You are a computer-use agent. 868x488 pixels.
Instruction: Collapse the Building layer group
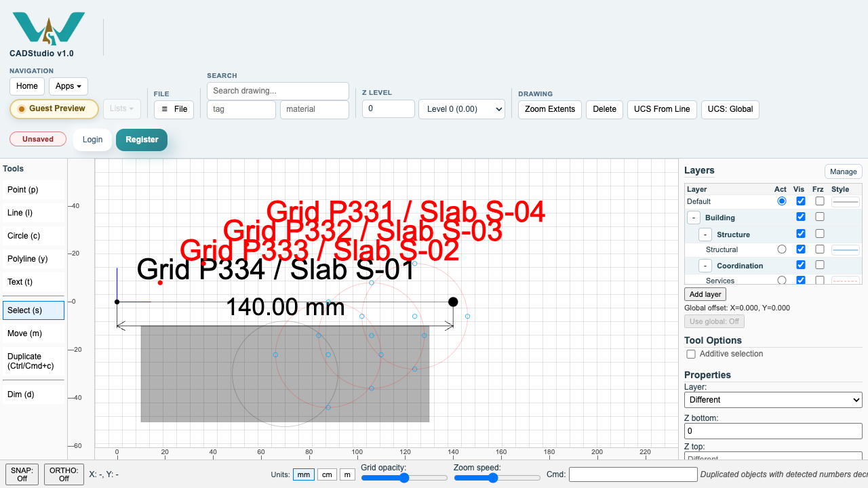[x=694, y=218]
